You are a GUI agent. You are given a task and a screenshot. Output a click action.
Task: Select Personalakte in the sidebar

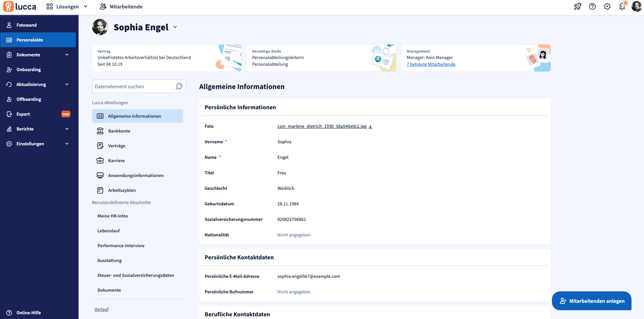(x=38, y=40)
